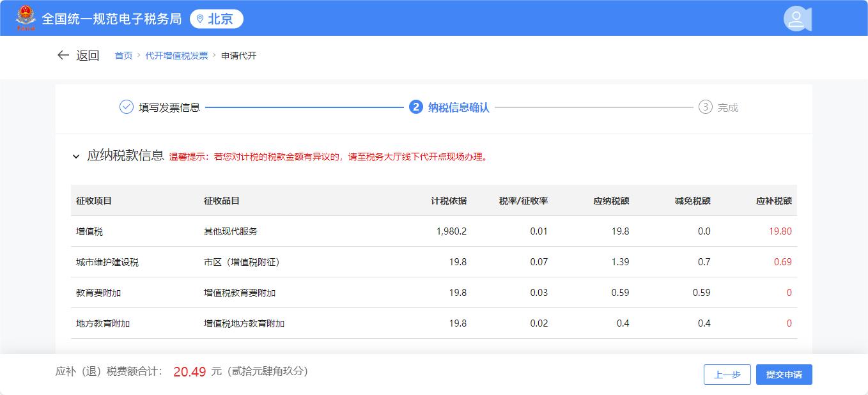This screenshot has height=395, width=868.
Task: Click the step 2 circle icon
Action: [416, 107]
